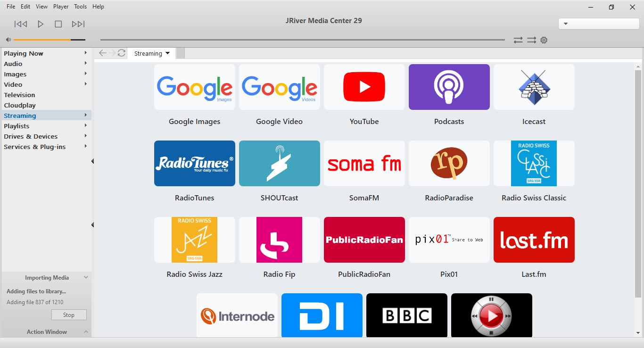Mute audio with the speaker icon
This screenshot has height=348, width=644.
coord(8,40)
